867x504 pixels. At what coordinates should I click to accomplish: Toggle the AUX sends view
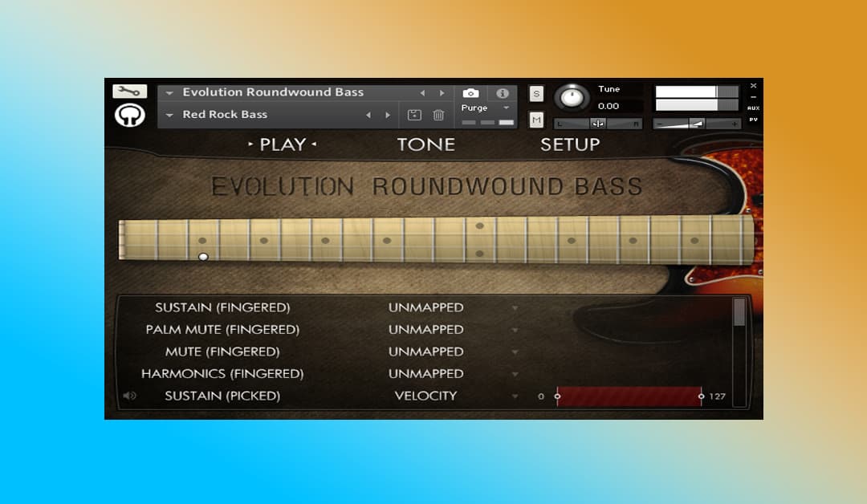pyautogui.click(x=753, y=108)
